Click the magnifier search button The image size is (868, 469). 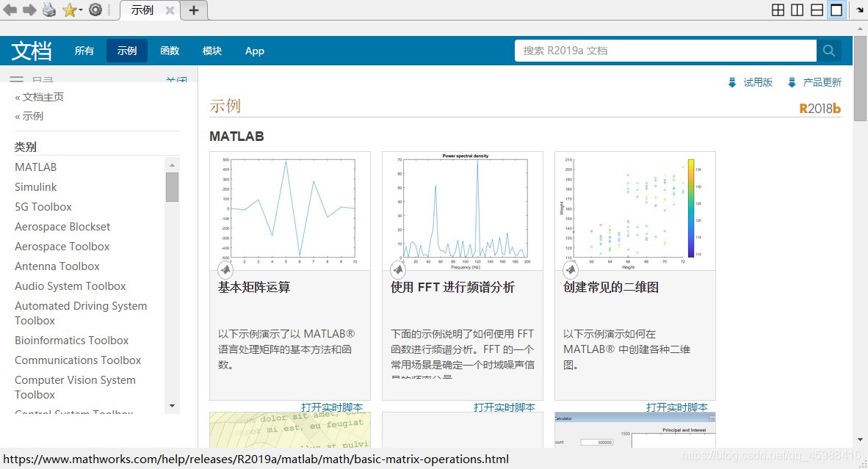[828, 51]
